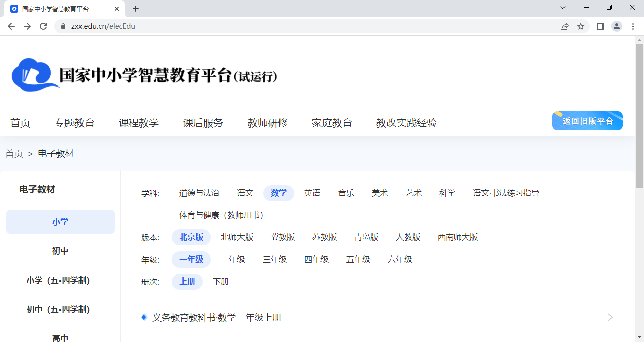Screen dimensions: 644x342
Task: Open the Chrome profile avatar
Action: [617, 26]
